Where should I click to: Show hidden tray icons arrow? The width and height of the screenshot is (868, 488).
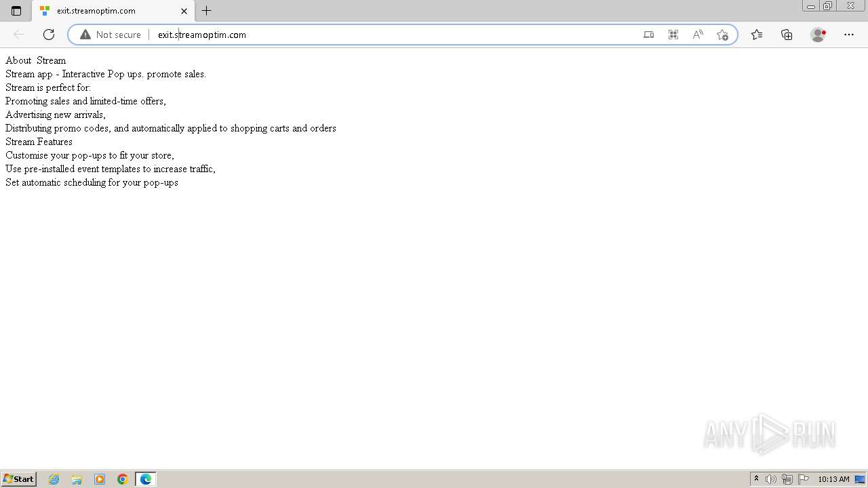coord(757,479)
